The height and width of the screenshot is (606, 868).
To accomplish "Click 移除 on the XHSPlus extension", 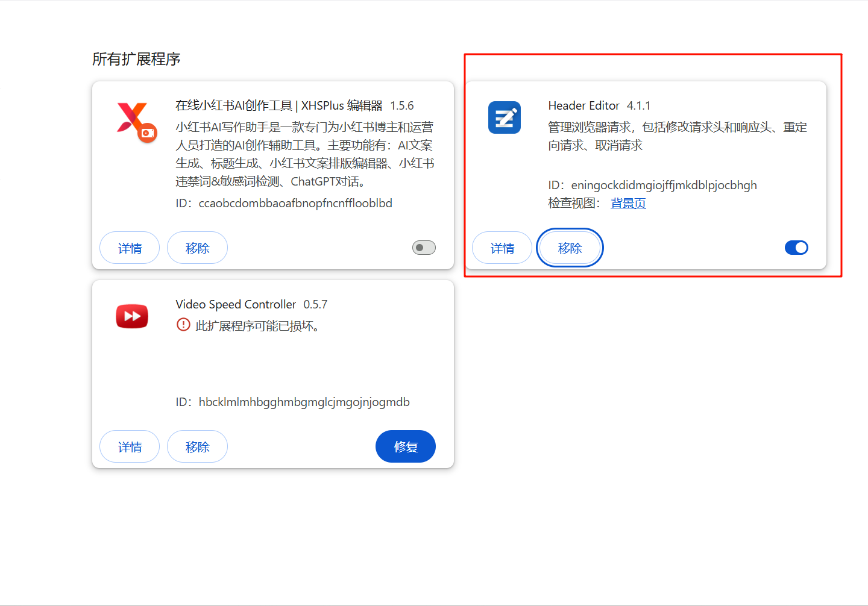I will tap(197, 248).
